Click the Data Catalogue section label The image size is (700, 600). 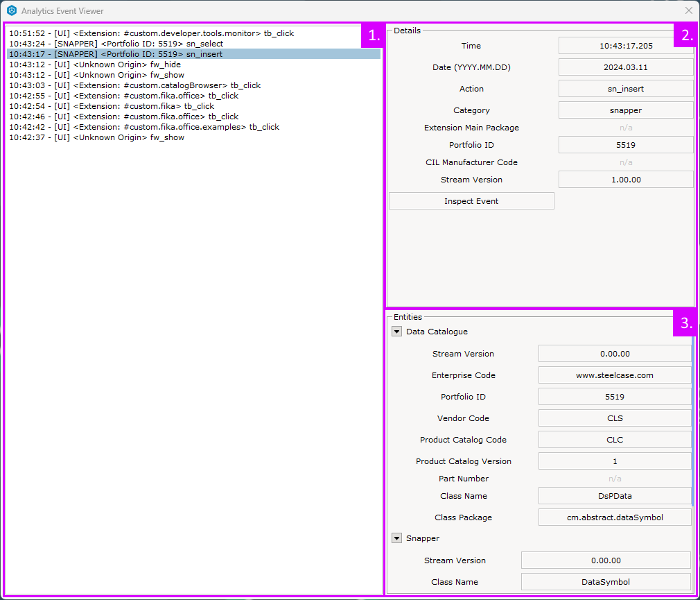click(x=437, y=332)
